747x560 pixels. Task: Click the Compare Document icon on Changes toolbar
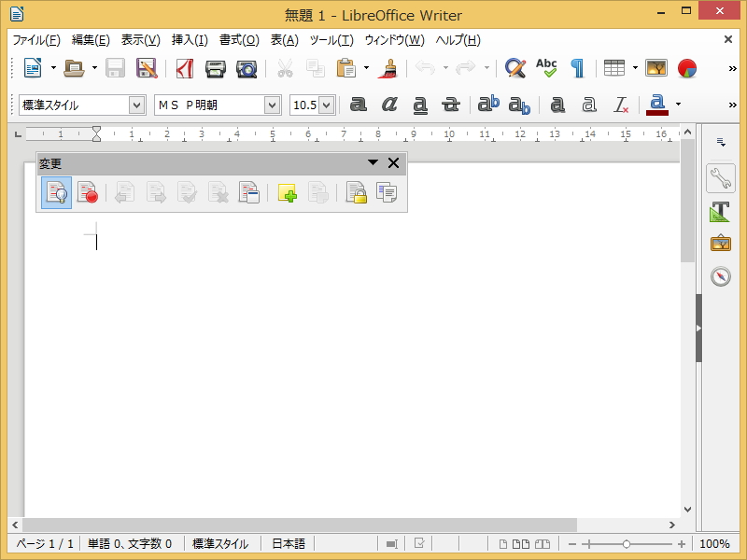388,193
